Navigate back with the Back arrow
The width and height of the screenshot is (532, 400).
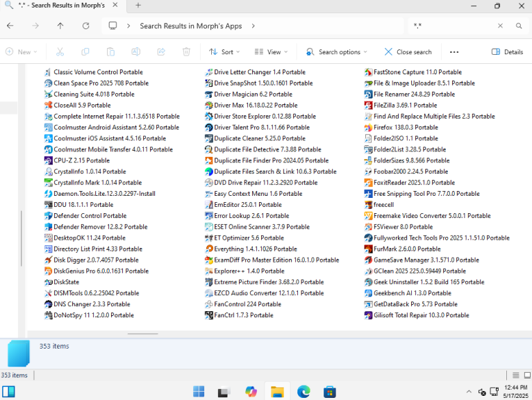click(10, 26)
